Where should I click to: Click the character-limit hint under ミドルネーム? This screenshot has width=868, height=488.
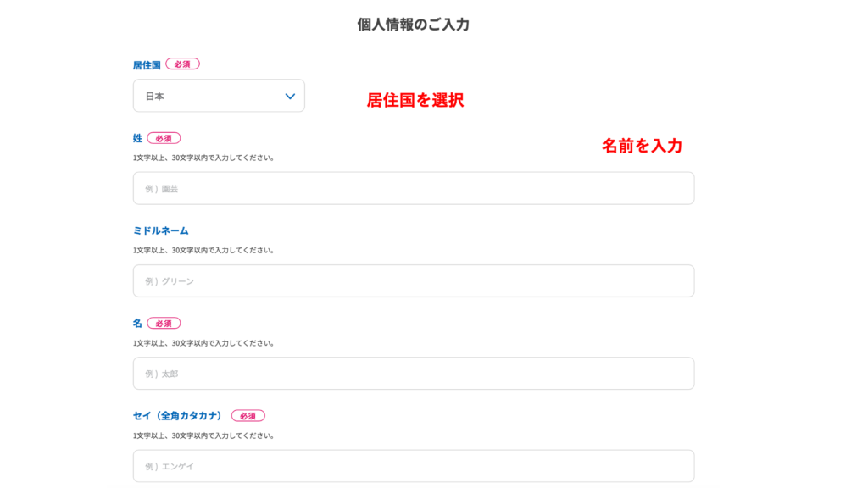coord(203,251)
